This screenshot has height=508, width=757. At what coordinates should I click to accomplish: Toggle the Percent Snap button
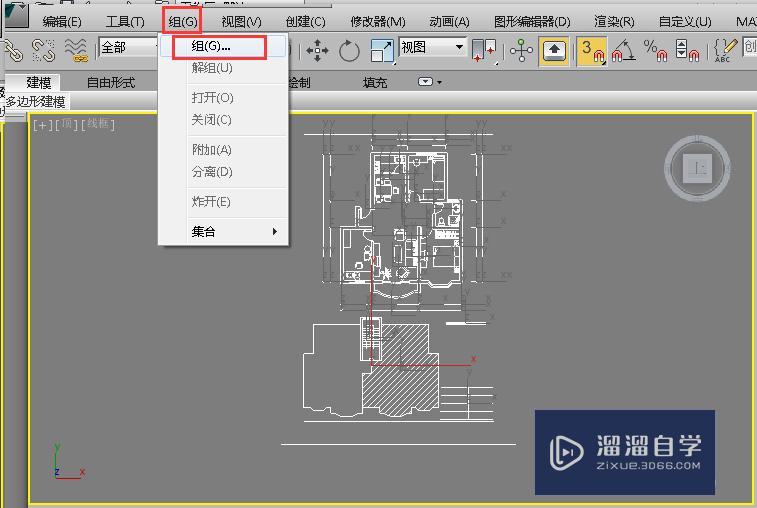656,50
